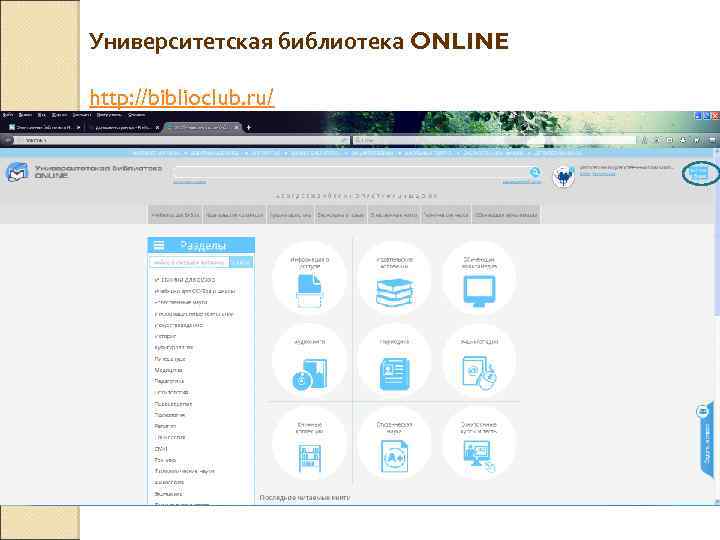Viewport: 720px width, 540px height.
Task: Switch to the first browser tab
Action: [x=45, y=127]
